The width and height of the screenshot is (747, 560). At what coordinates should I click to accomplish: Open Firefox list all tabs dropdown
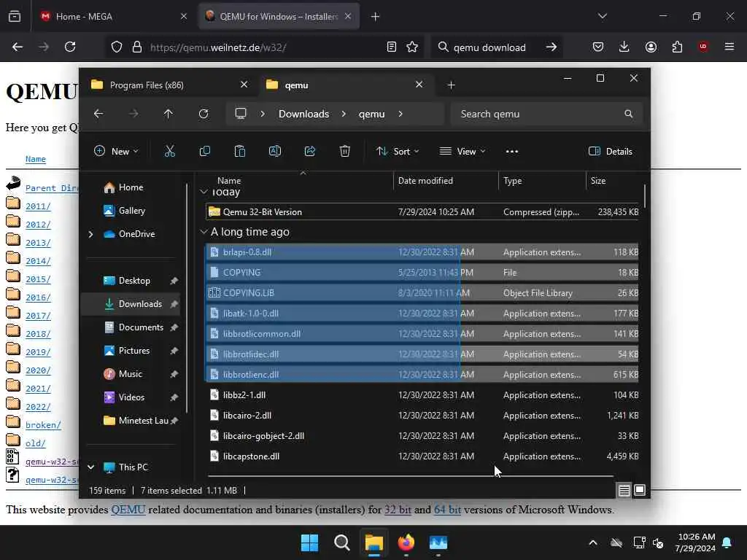click(602, 16)
